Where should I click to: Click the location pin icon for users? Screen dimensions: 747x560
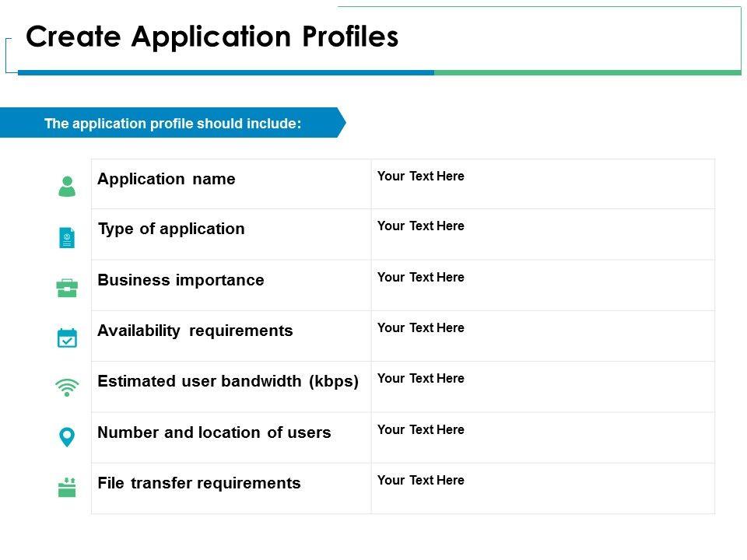point(67,437)
